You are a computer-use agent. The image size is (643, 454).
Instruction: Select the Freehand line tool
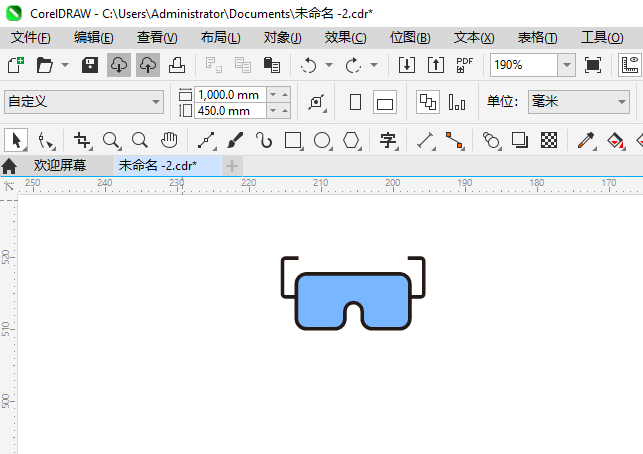click(x=206, y=140)
